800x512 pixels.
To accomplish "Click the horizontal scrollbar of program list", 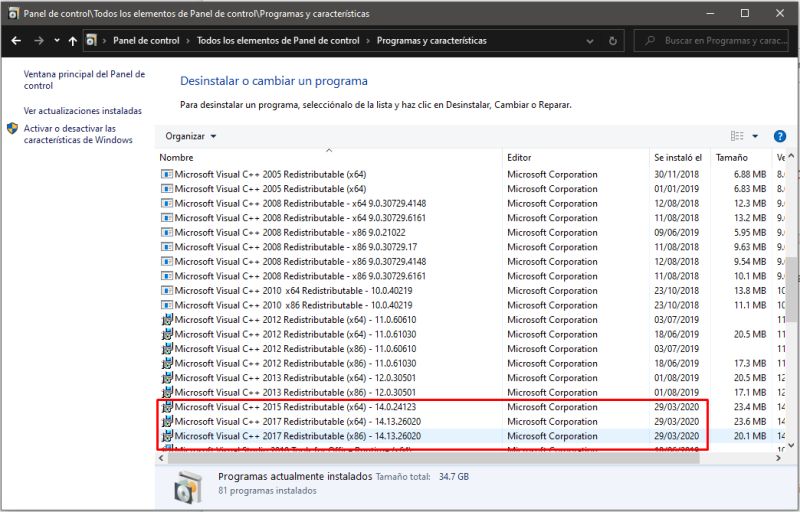I will [x=433, y=458].
